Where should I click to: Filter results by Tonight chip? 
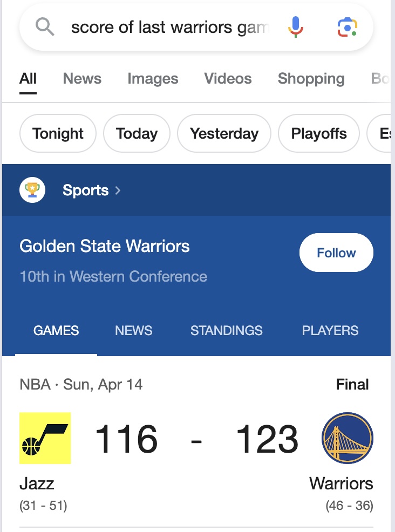[x=58, y=133]
